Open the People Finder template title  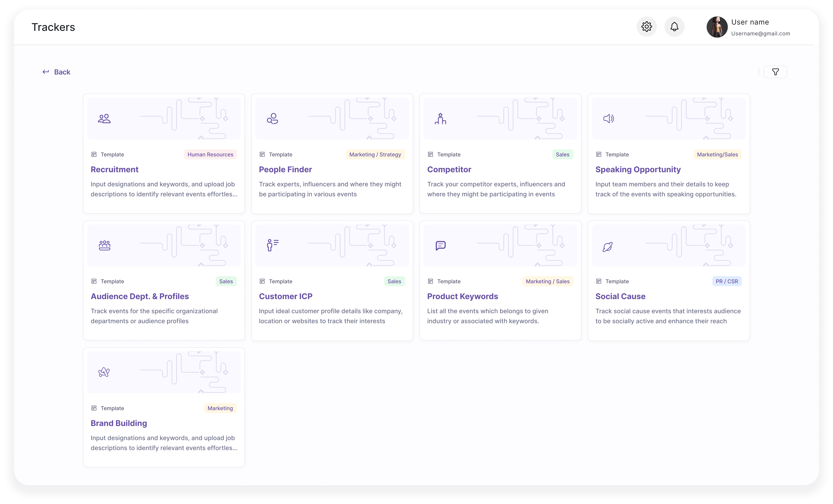285,169
